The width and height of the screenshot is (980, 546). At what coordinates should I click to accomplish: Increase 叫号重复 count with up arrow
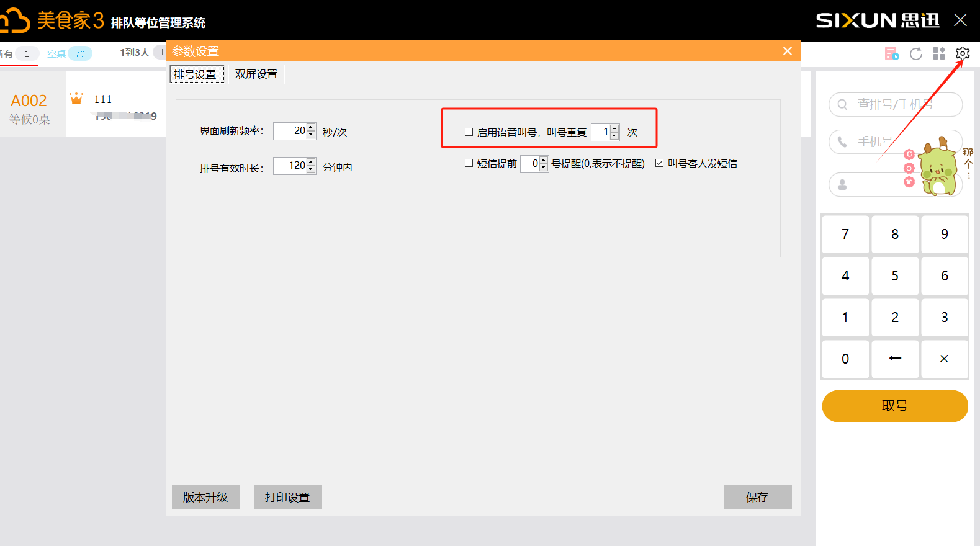tap(614, 128)
